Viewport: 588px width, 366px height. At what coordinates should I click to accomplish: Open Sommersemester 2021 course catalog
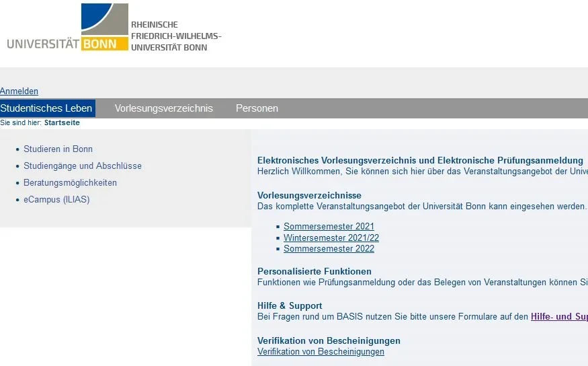coord(329,227)
